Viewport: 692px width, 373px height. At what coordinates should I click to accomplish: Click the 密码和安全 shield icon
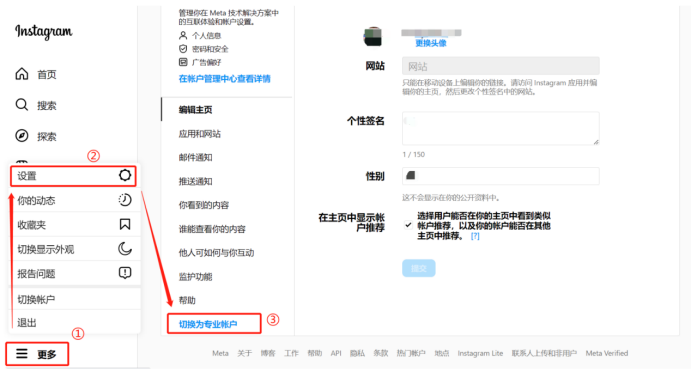click(183, 49)
